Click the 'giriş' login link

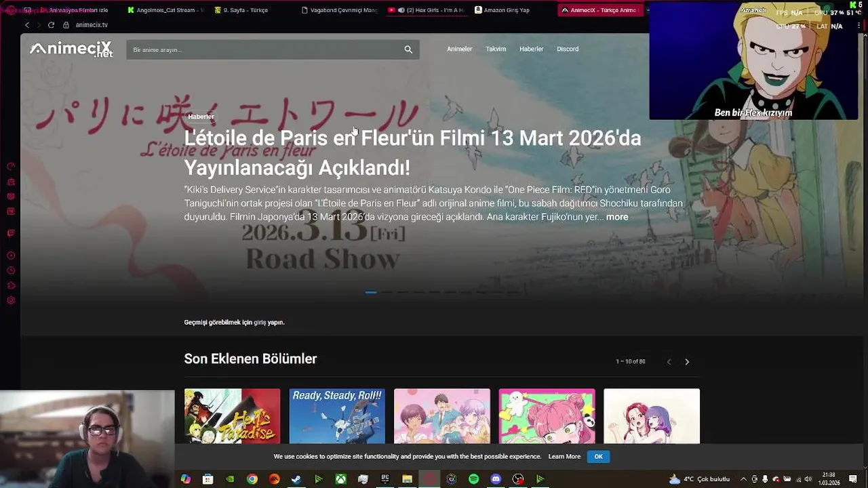(x=260, y=323)
